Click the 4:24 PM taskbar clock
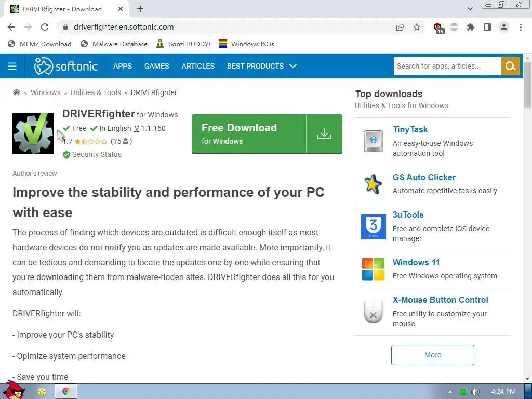This screenshot has width=532, height=399. [503, 392]
